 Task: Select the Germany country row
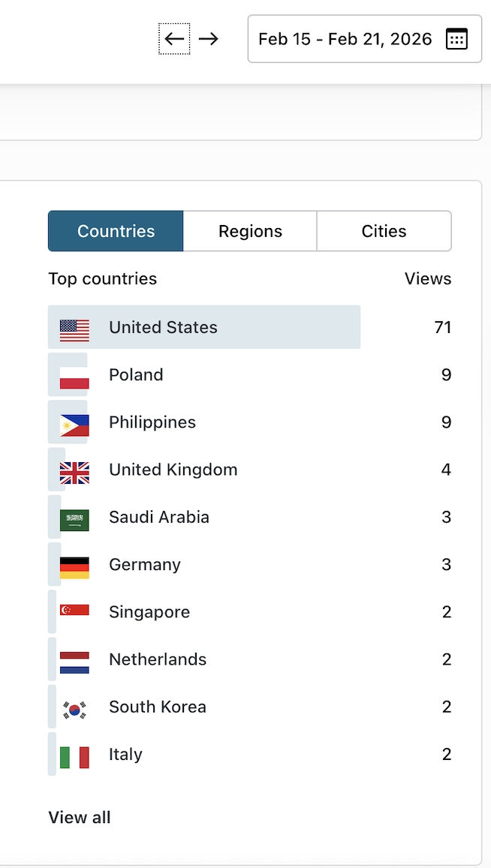(x=145, y=565)
